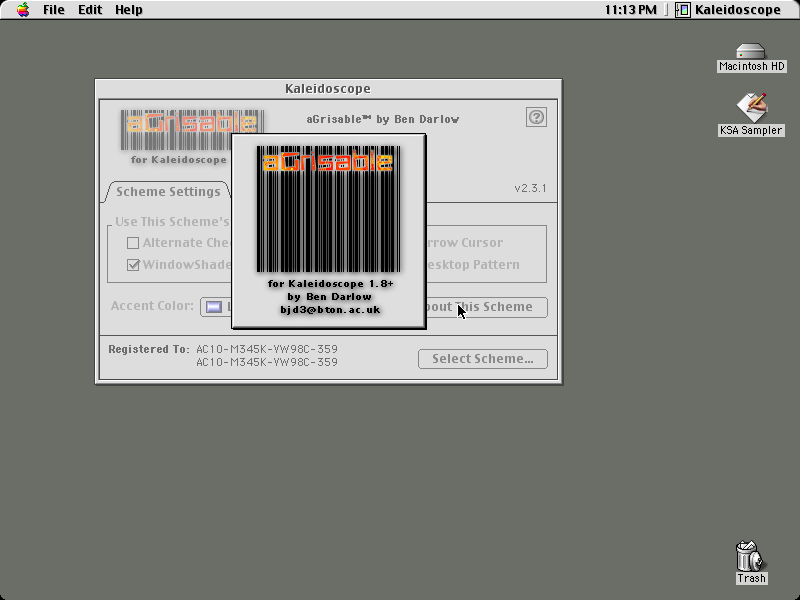Click the aGrisable barcode splash image

[329, 209]
